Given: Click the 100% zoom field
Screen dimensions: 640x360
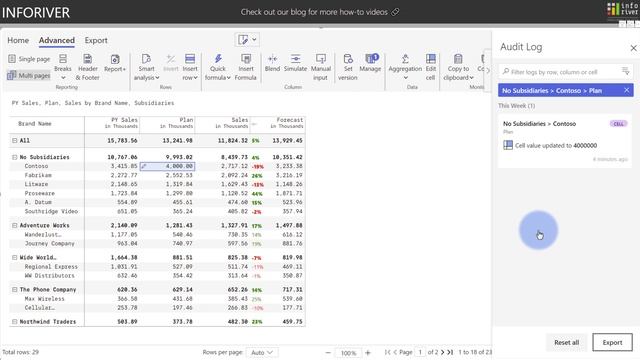Looking at the screenshot, I should [349, 353].
